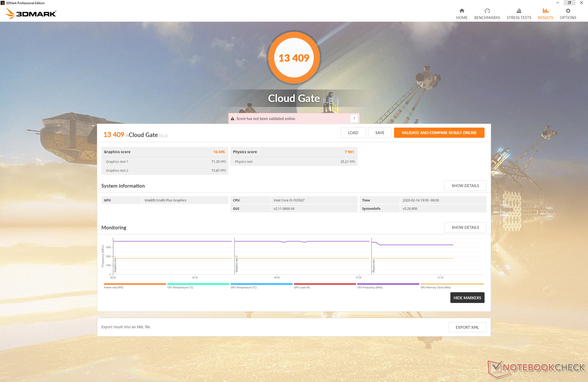Click the Physics test marker in chart
Viewport: 588px width, 382px height.
tap(374, 266)
